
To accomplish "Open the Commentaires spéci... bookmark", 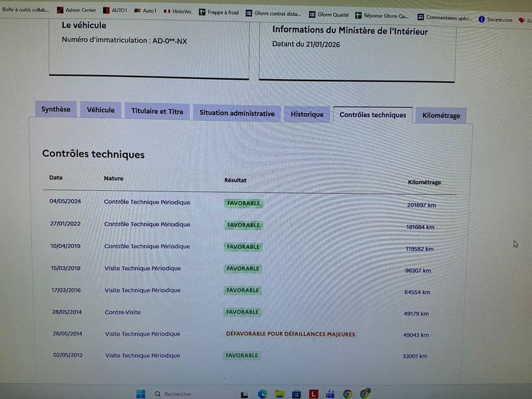I will coord(445,17).
